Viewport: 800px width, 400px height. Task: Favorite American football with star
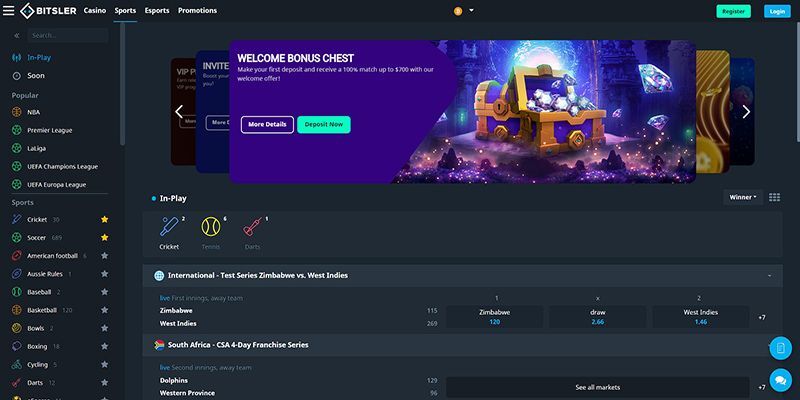click(x=105, y=256)
